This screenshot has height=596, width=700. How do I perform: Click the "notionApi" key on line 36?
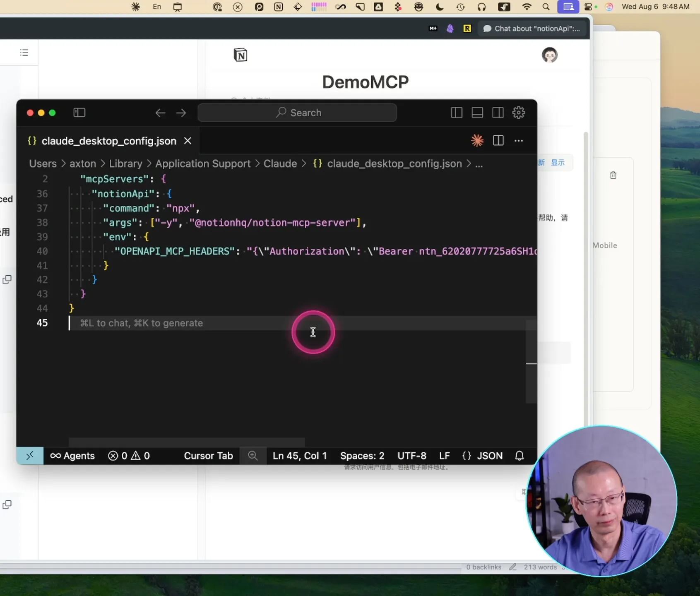coord(123,194)
